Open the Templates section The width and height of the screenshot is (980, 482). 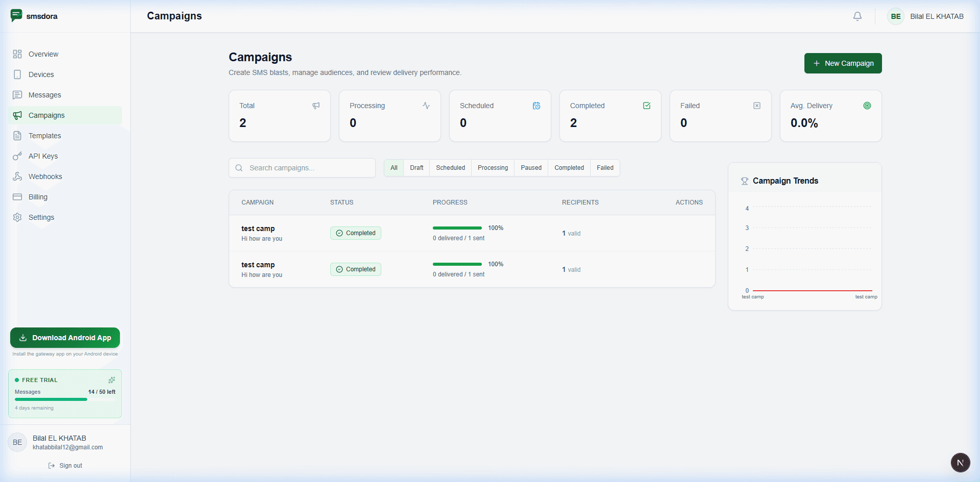43,136
